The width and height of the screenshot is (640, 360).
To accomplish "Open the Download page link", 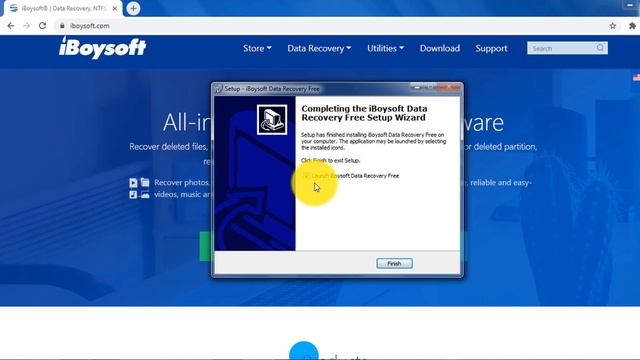I will [x=440, y=48].
